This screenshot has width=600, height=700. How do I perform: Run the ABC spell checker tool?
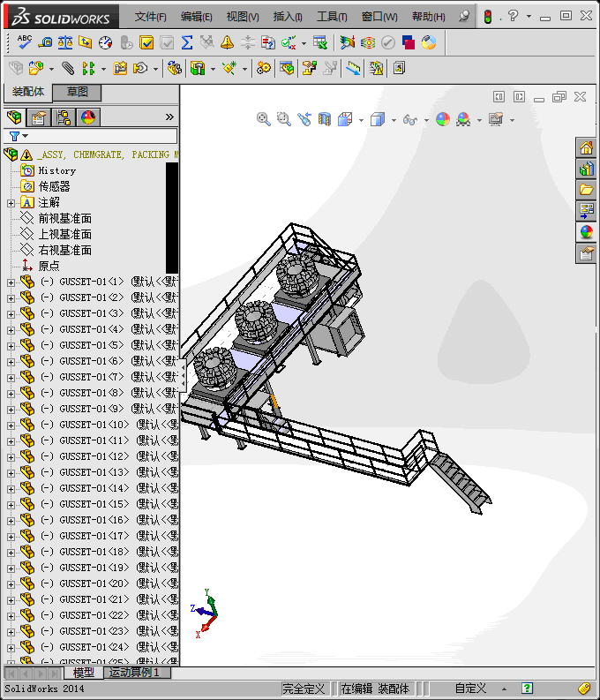click(x=24, y=42)
